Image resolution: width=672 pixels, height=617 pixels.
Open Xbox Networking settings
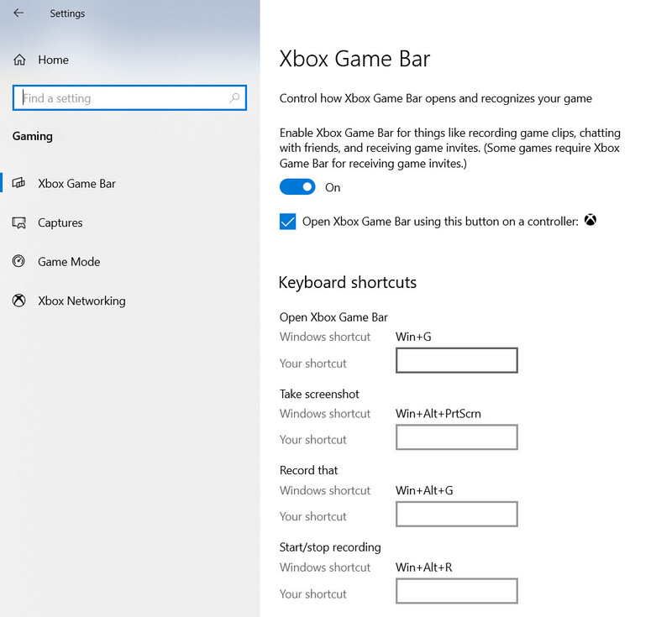81,301
